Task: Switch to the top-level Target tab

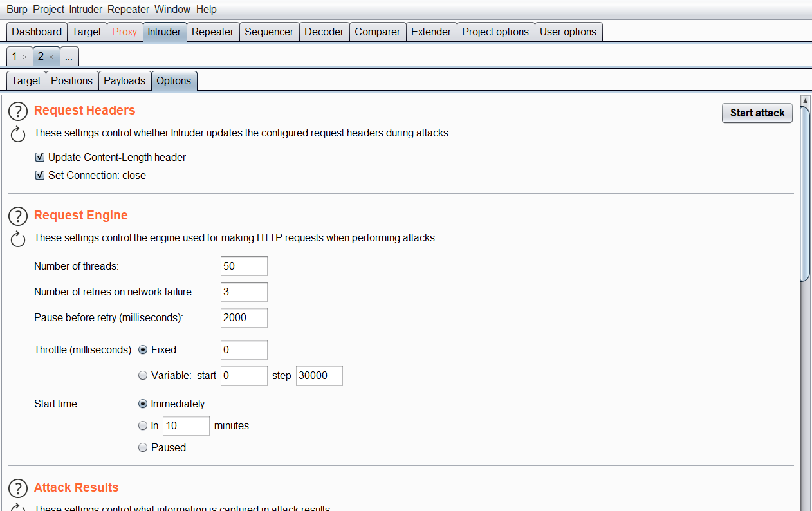Action: 86,32
